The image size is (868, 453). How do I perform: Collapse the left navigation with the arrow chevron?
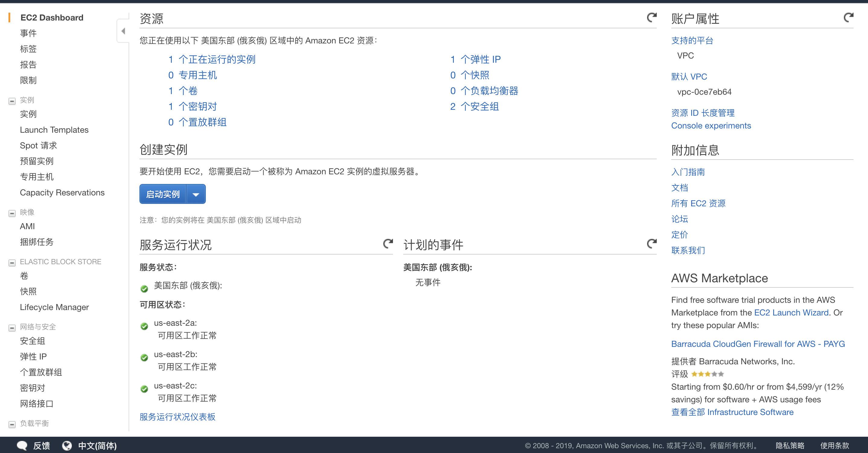point(123,31)
